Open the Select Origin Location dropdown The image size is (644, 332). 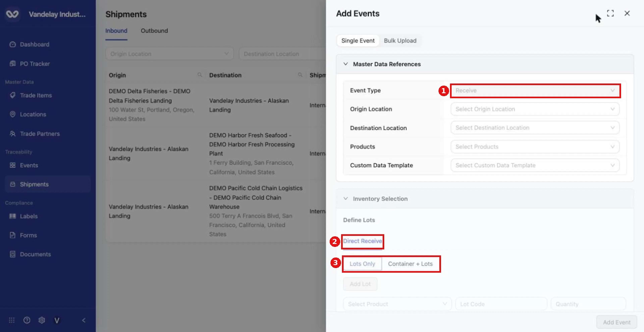pos(535,109)
